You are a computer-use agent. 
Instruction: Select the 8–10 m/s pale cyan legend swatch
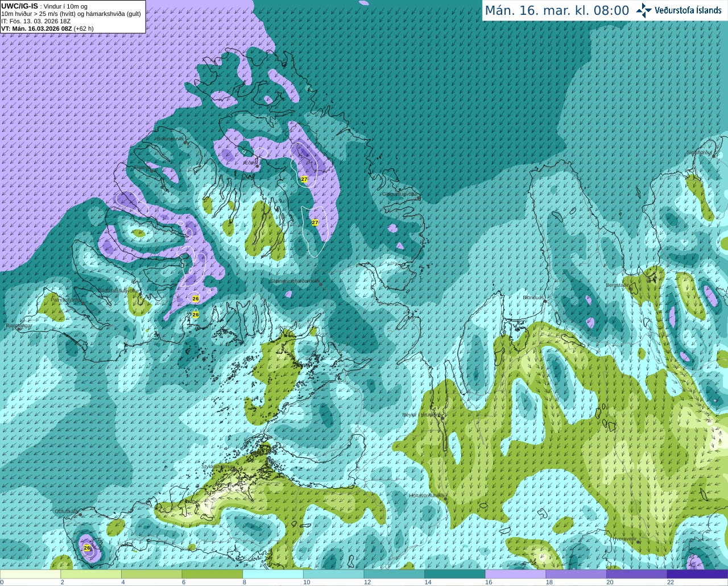point(273,574)
